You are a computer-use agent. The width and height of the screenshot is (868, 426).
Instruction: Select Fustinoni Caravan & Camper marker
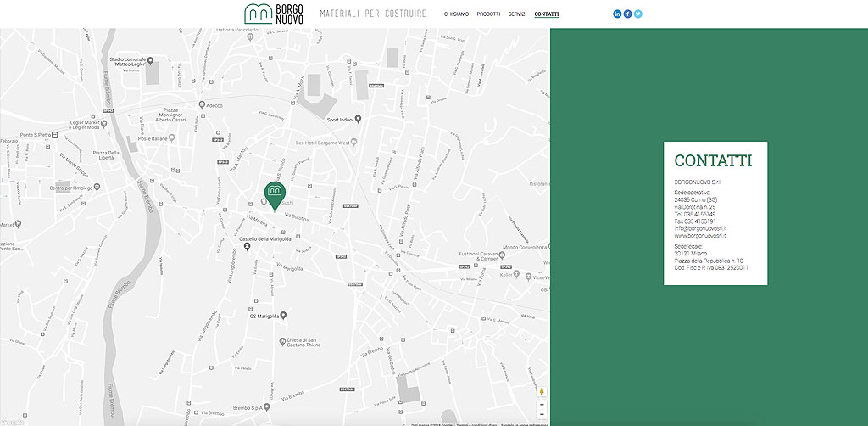click(502, 255)
